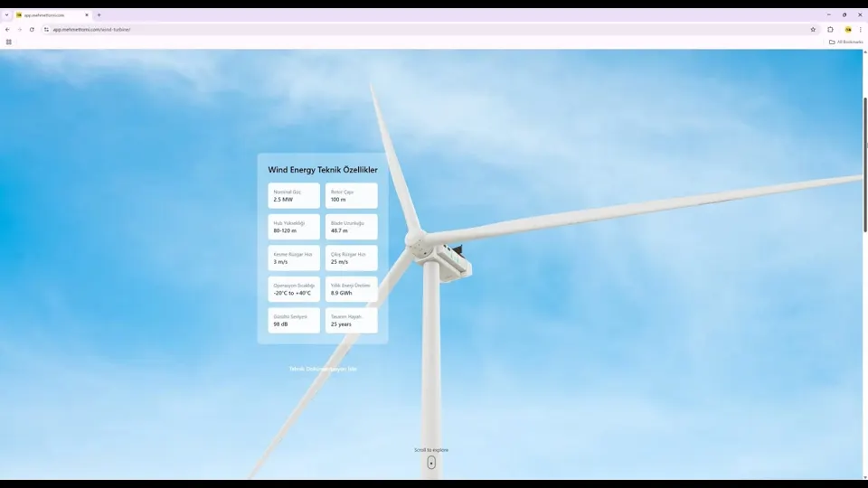Minimize the browser window

click(829, 15)
